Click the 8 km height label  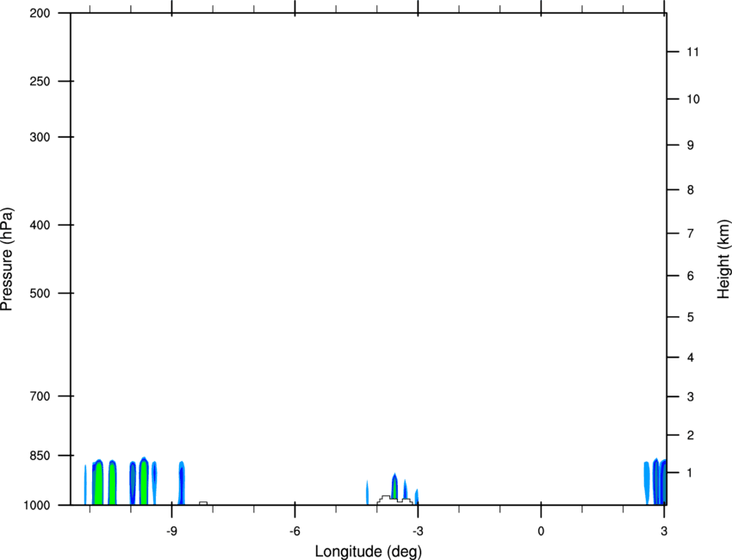click(x=691, y=190)
